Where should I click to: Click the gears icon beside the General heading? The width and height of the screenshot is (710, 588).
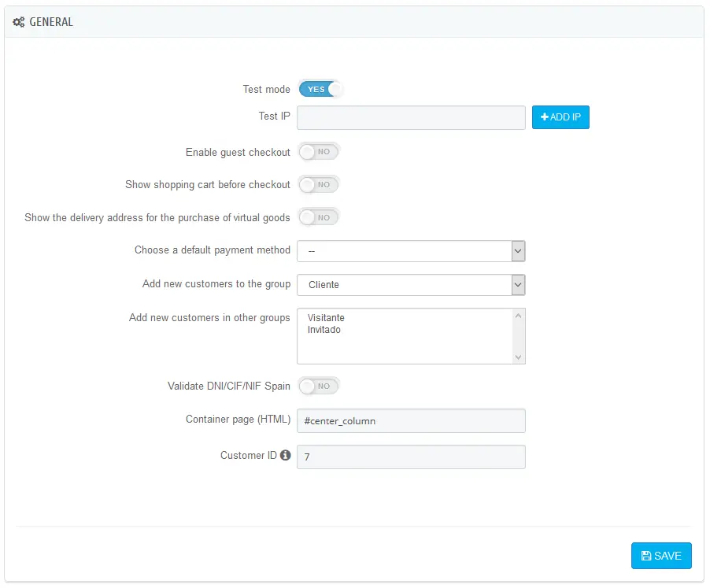point(19,22)
